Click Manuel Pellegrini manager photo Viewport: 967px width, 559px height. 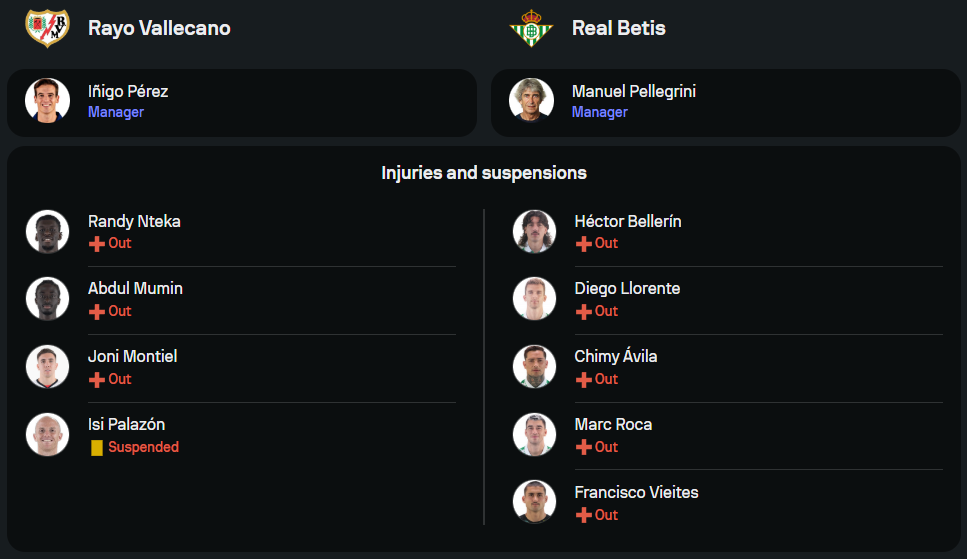click(531, 101)
